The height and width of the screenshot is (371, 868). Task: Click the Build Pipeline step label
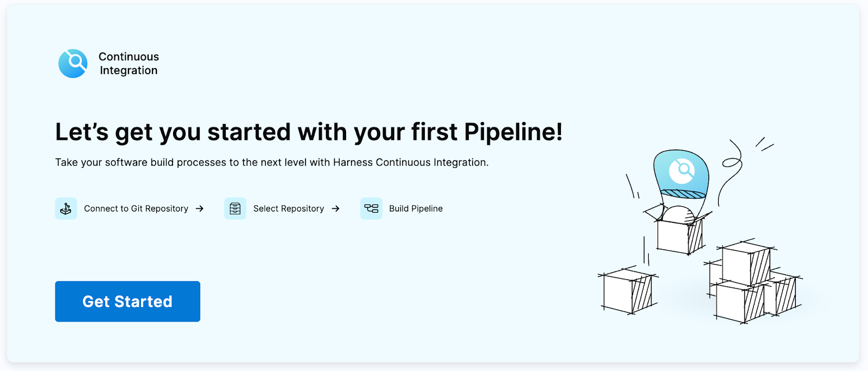coord(416,208)
